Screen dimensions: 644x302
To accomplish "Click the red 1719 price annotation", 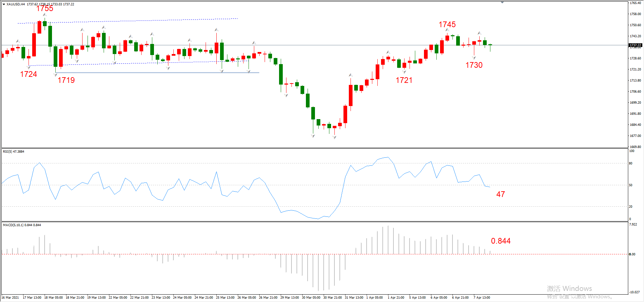I will (x=66, y=80).
